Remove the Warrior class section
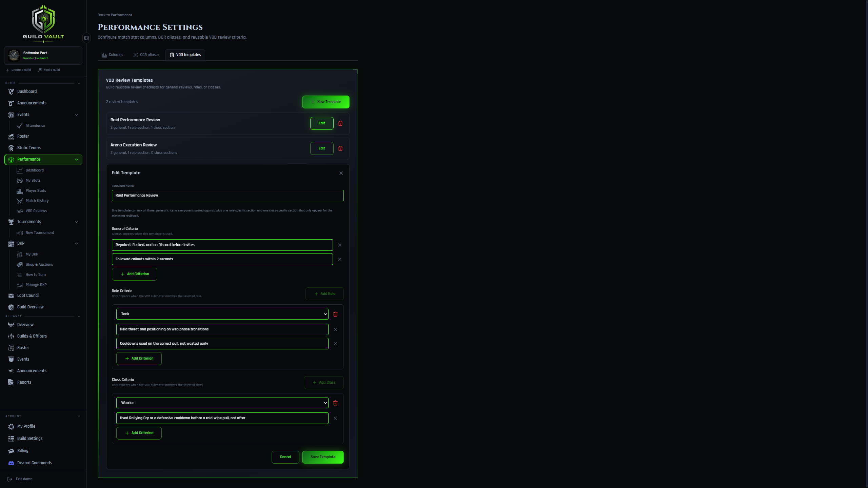Viewport: 868px width, 488px height. coord(335,403)
